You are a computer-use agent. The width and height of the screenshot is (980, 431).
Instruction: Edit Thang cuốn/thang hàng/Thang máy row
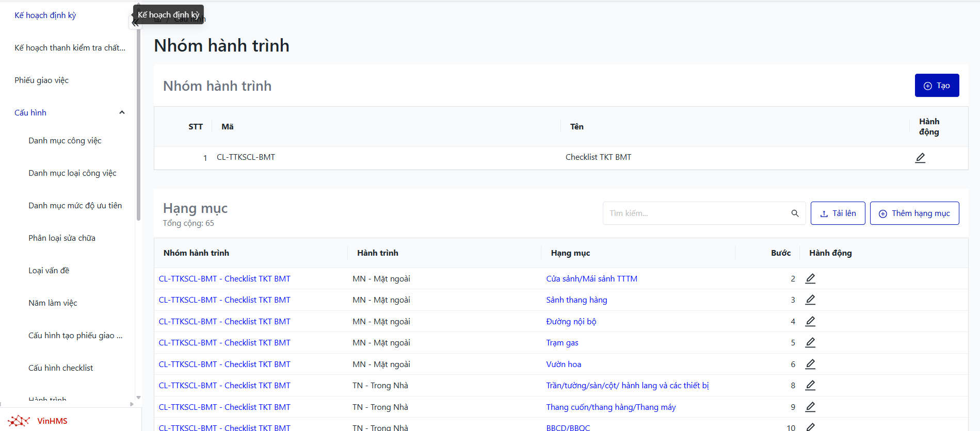point(810,407)
